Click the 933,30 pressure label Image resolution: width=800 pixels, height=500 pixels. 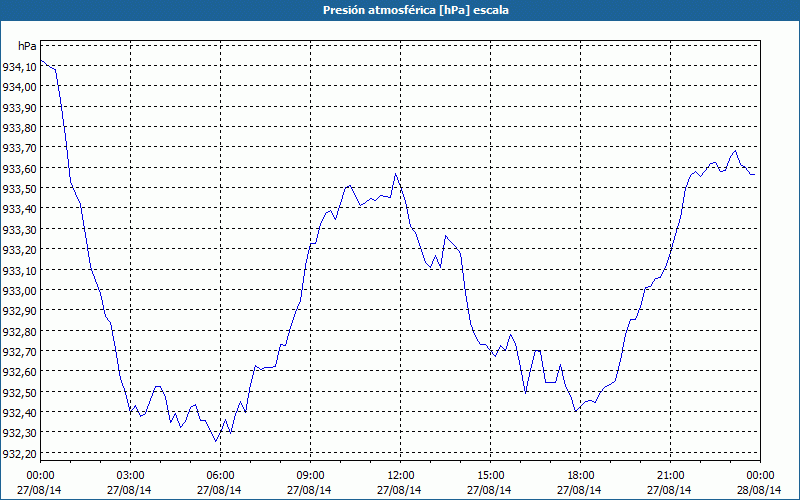click(20, 229)
